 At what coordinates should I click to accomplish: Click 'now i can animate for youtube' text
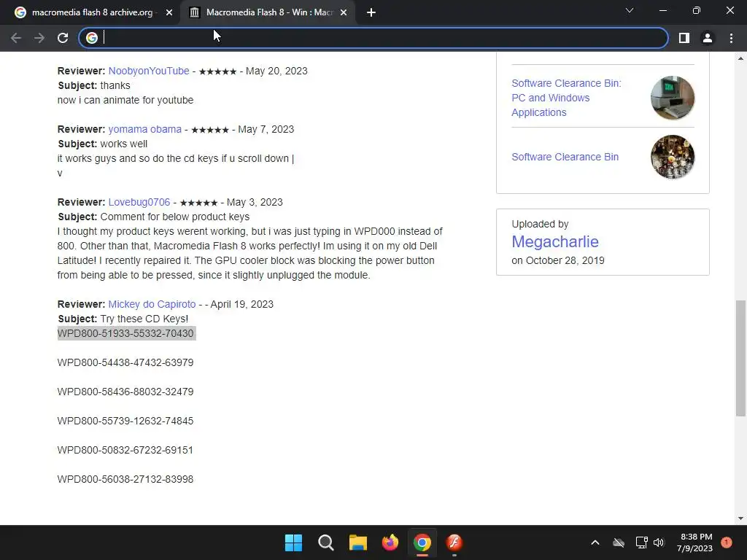point(125,101)
